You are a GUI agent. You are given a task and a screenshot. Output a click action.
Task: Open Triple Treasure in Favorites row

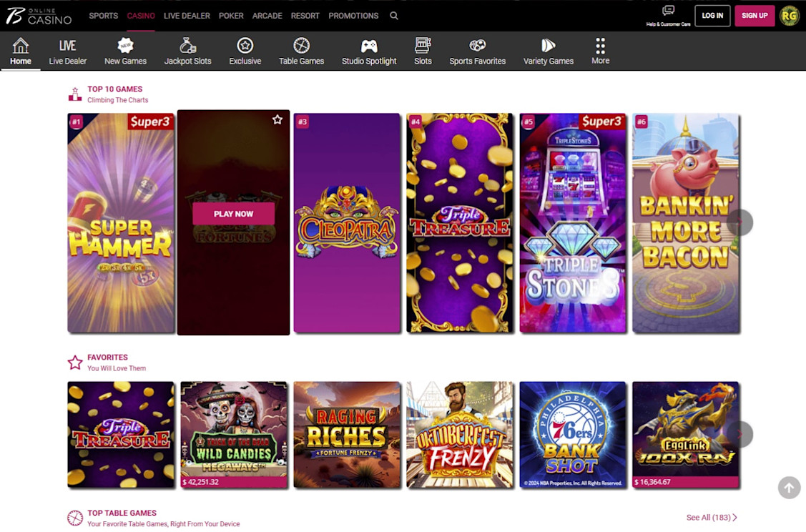point(121,434)
